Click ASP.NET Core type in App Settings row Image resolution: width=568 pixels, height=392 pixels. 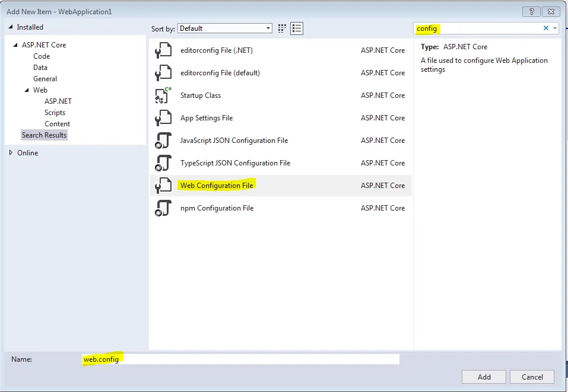point(383,118)
